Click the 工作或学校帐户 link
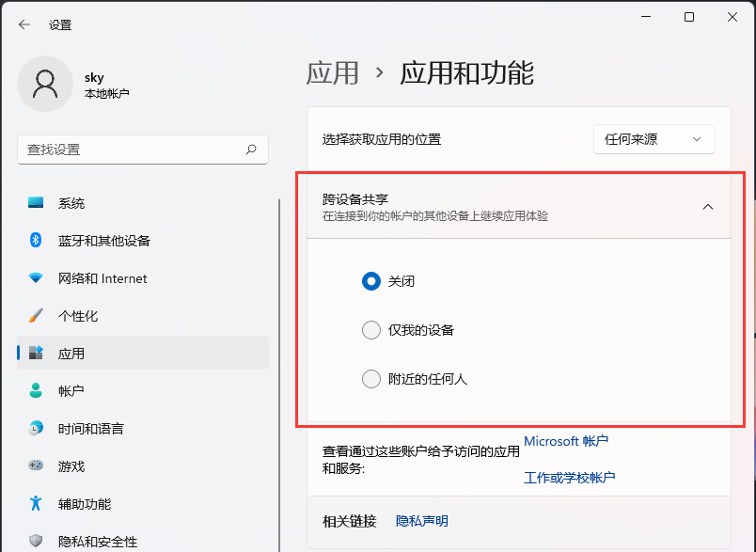Viewport: 756px width, 552px height. [x=570, y=477]
